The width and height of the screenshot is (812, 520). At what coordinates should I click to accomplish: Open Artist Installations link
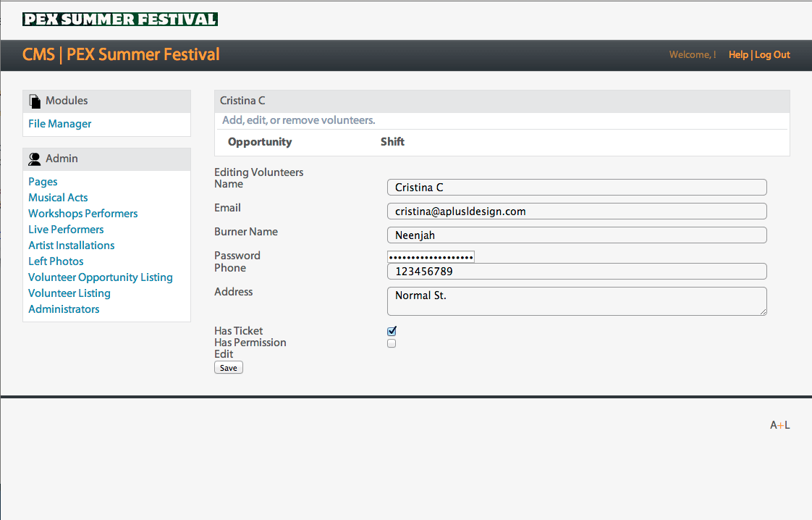tap(72, 246)
